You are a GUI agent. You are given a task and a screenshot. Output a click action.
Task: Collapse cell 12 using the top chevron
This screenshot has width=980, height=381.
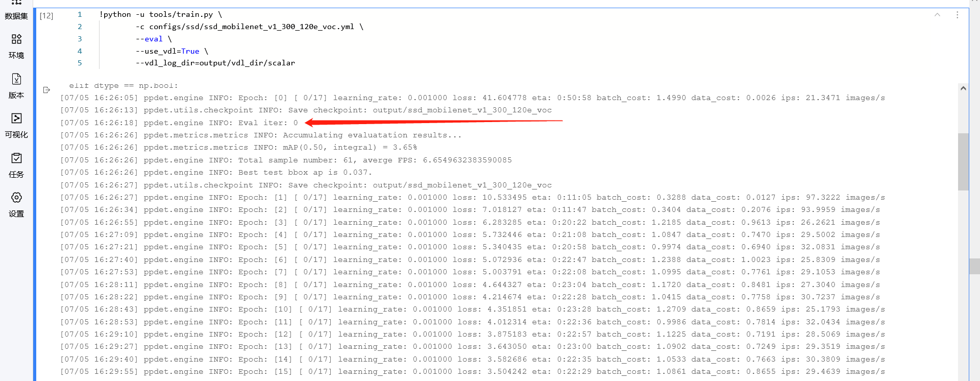(x=937, y=15)
